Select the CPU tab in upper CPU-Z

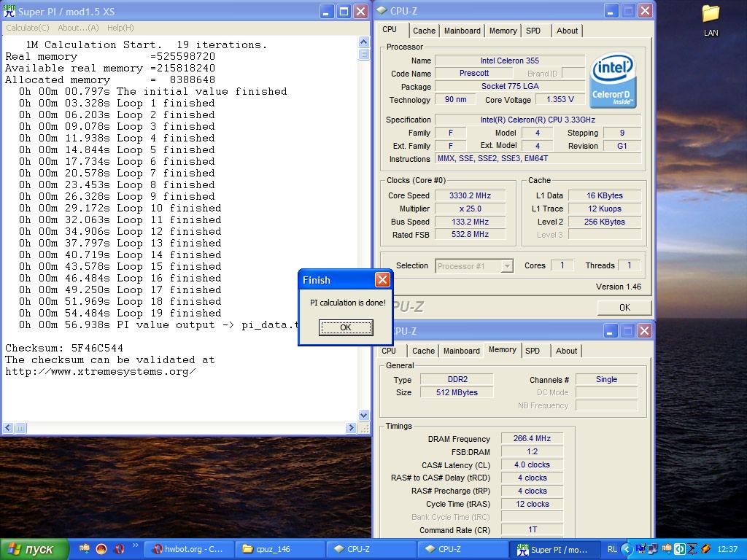point(390,29)
